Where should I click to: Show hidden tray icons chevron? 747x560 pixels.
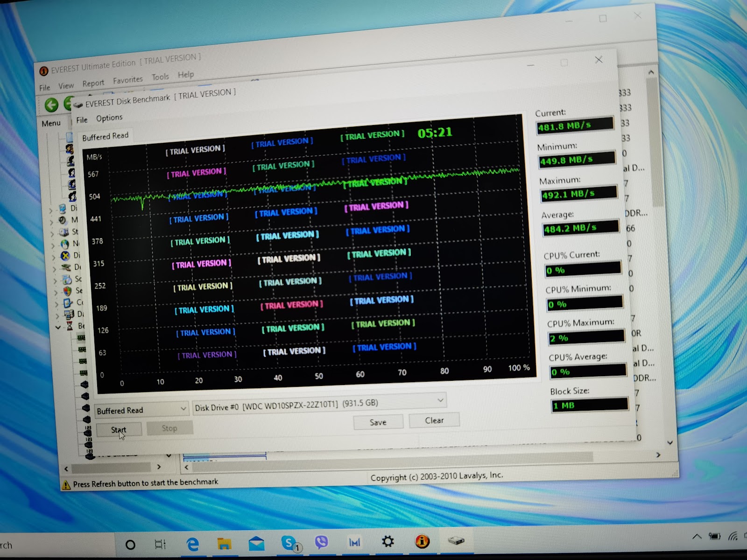697,536
